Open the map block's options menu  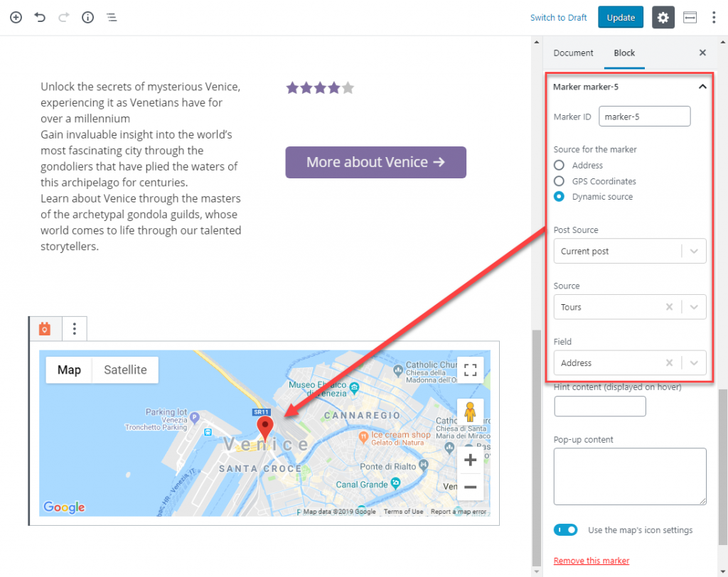(x=75, y=328)
